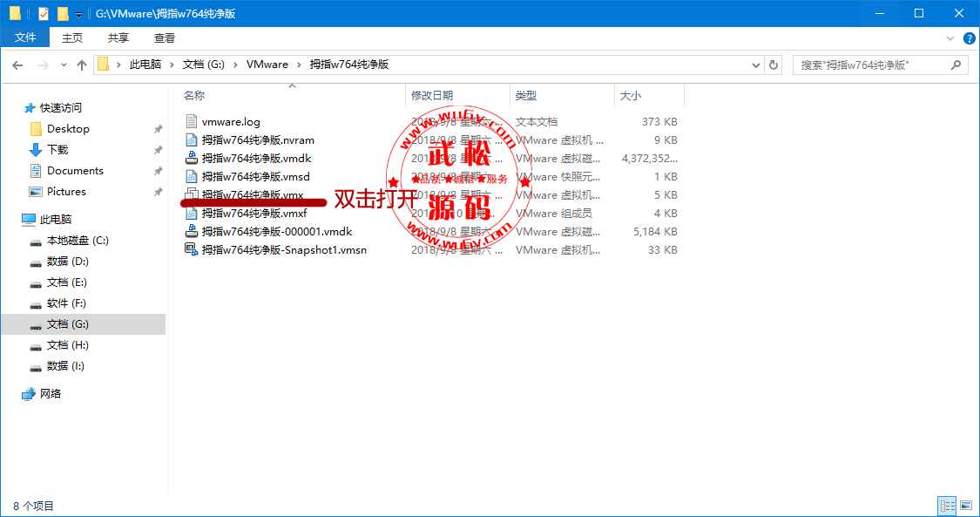Click the 文本文档 type cell
Image resolution: width=980 pixels, height=517 pixels.
pos(537,121)
